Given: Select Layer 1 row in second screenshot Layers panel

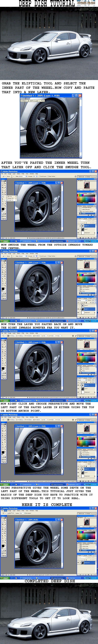Looking at the screenshot, I should 86,309.
